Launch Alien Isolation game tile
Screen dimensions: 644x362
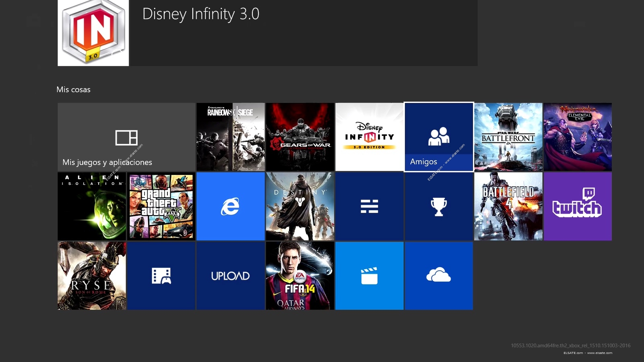[x=92, y=206]
